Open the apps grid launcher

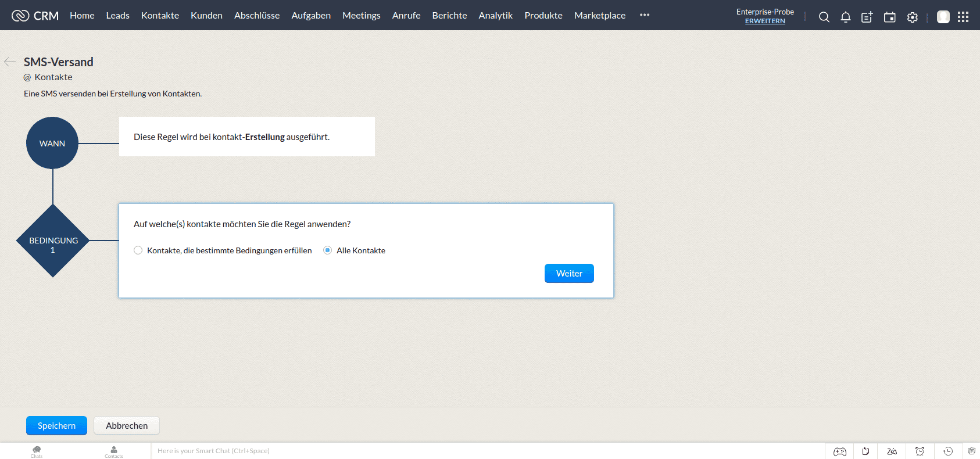[963, 17]
